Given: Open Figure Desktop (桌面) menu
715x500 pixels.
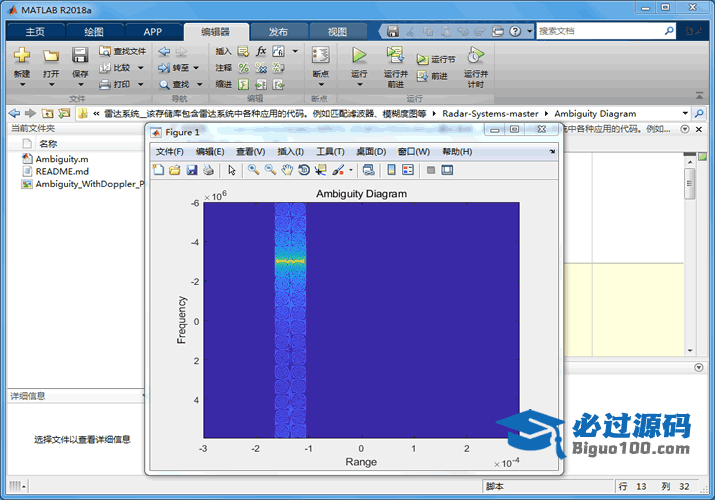Looking at the screenshot, I should (371, 152).
